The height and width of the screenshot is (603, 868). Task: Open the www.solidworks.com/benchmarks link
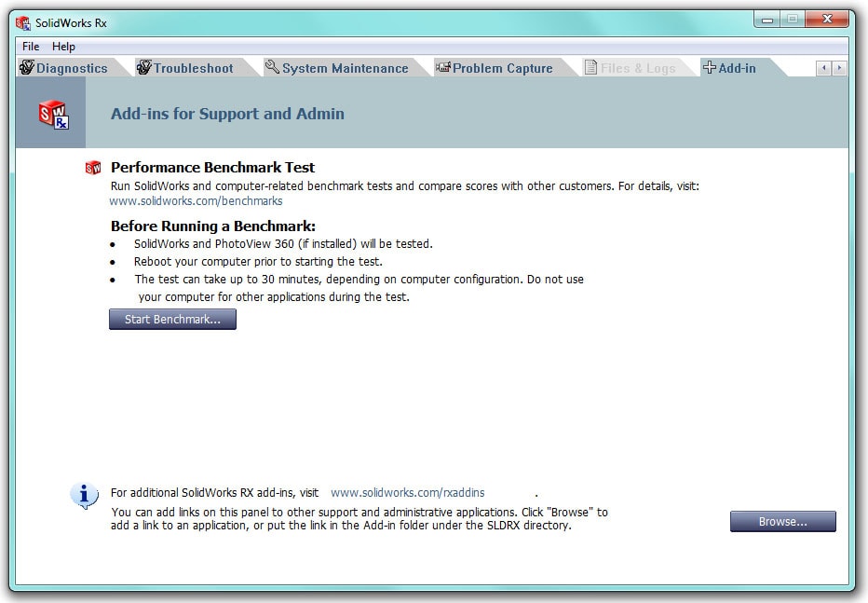pyautogui.click(x=196, y=201)
